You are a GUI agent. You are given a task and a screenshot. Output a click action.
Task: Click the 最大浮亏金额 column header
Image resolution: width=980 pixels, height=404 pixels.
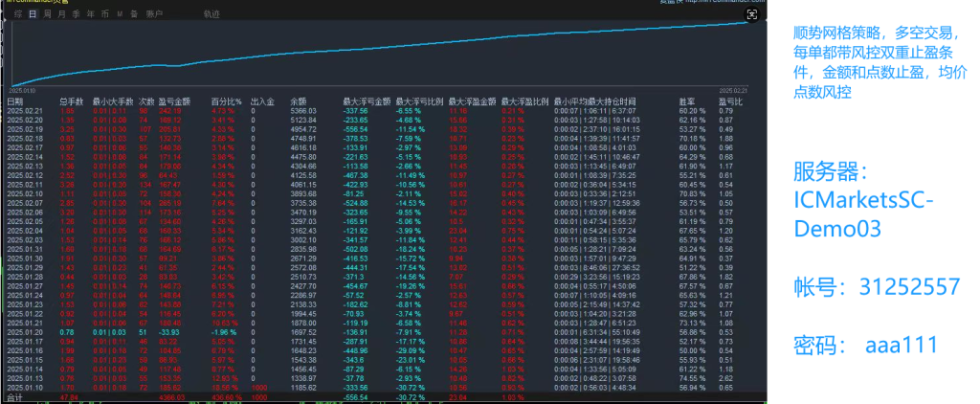367,101
